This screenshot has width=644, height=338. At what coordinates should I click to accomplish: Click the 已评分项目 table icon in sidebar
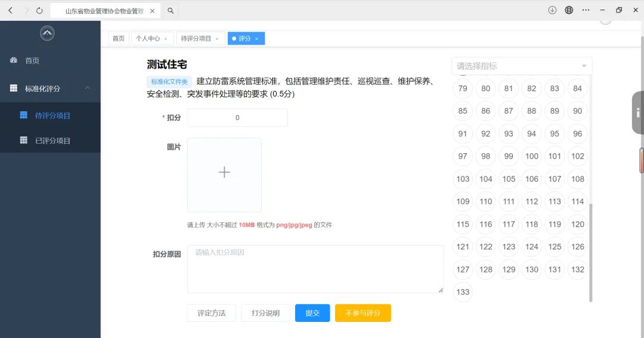tap(24, 141)
